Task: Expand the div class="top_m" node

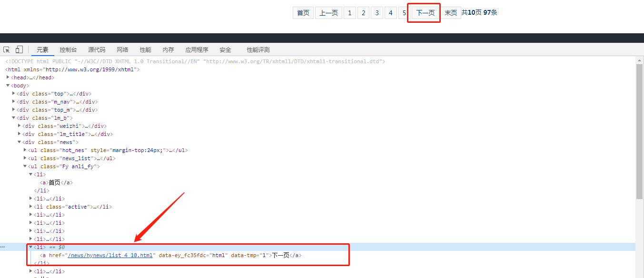Action: coord(14,110)
